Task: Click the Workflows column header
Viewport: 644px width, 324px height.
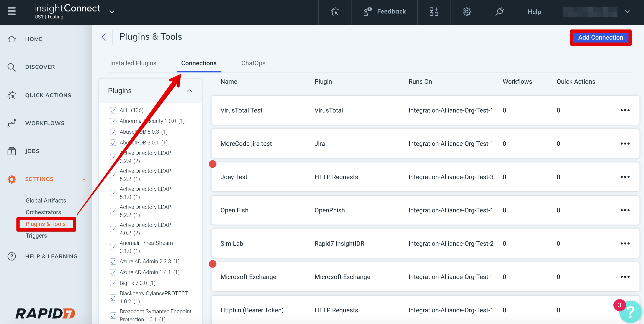Action: coord(517,81)
